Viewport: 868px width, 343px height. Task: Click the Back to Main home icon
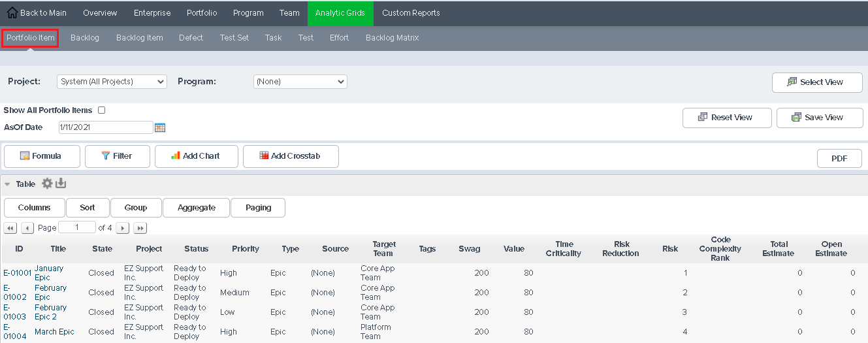coord(12,12)
